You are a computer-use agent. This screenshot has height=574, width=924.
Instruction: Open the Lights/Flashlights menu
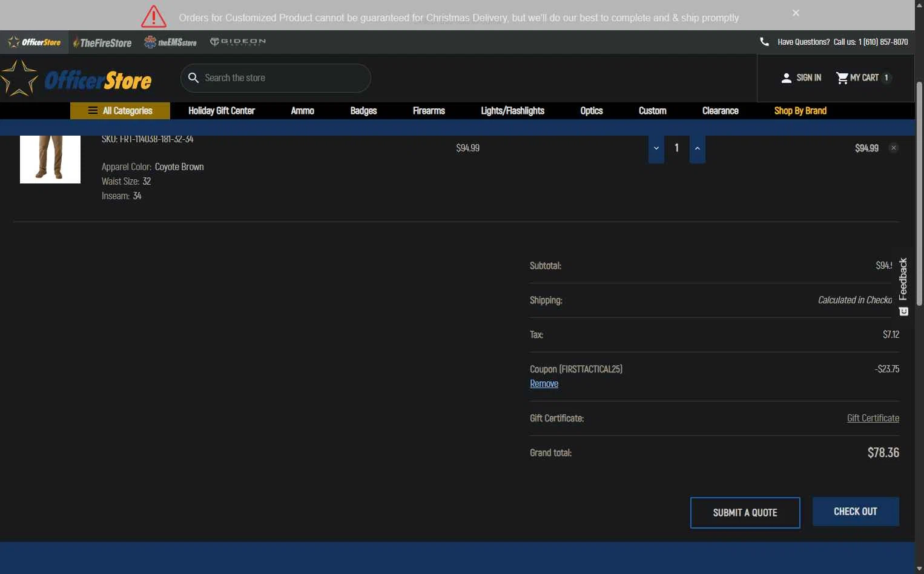click(x=512, y=111)
